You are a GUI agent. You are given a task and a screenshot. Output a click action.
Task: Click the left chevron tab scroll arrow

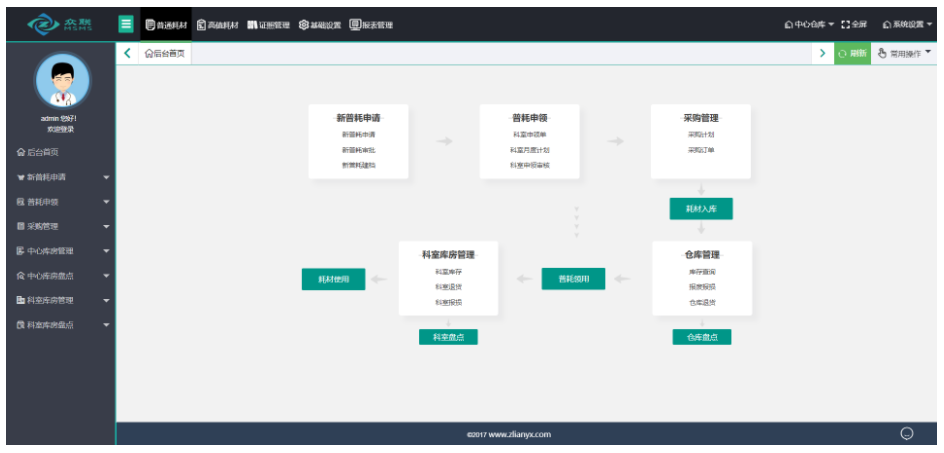click(127, 53)
